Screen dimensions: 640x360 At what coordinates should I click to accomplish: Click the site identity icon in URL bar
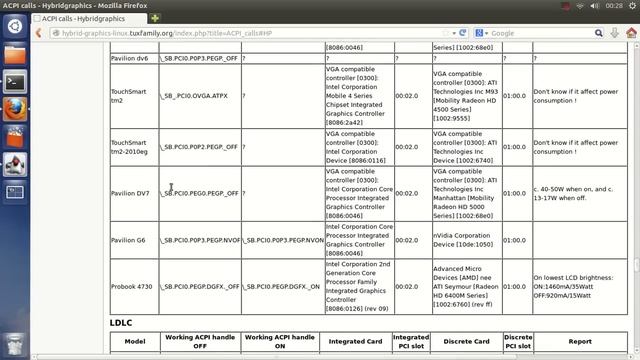[56, 33]
